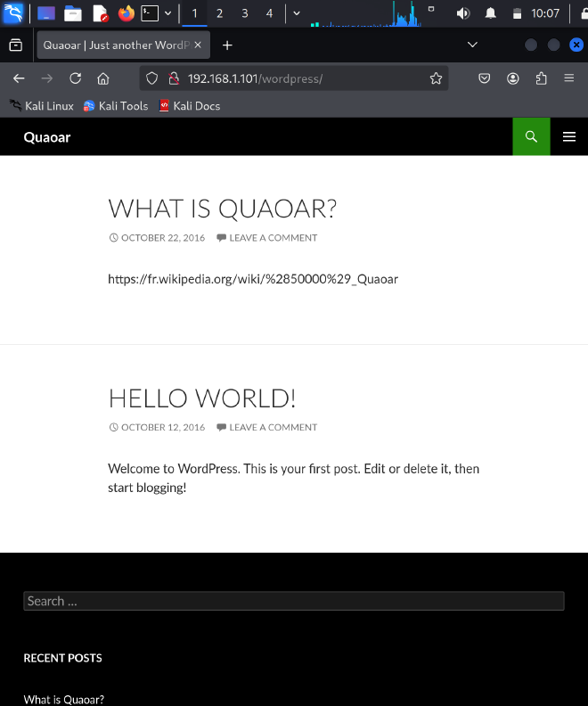Open the What Is Quaoar? post
The height and width of the screenshot is (706, 588).
[222, 209]
